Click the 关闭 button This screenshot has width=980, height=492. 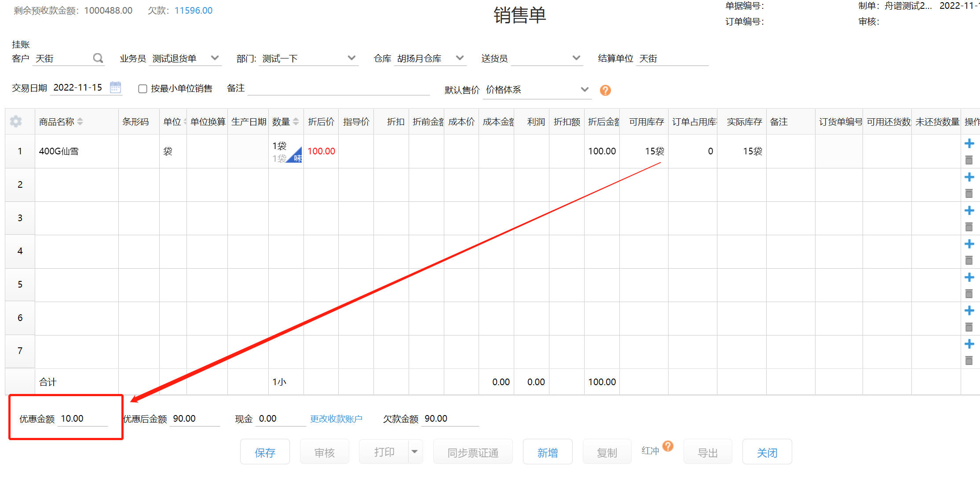pyautogui.click(x=767, y=452)
